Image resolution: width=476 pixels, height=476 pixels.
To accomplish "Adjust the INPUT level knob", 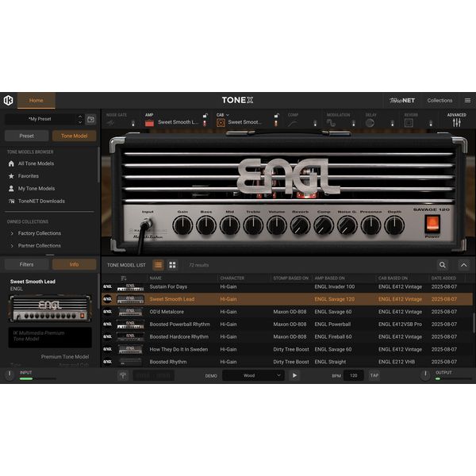I will [x=10, y=374].
